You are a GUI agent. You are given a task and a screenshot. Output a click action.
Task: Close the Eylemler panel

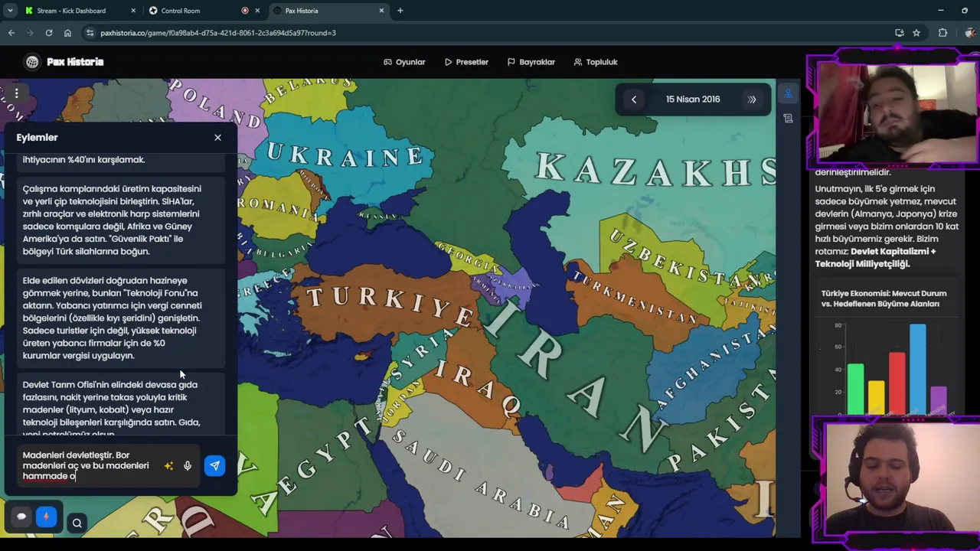(x=217, y=138)
